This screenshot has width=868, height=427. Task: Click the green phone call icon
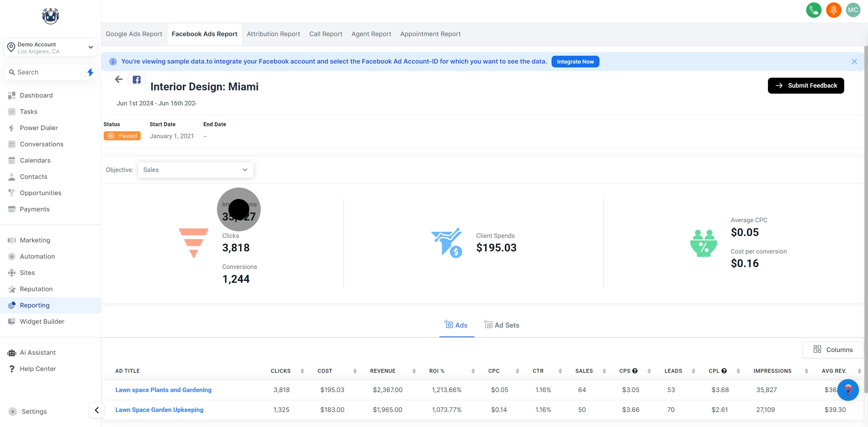click(x=813, y=10)
